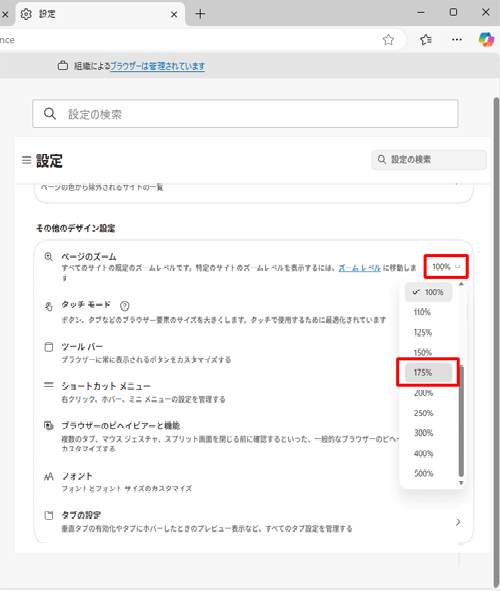This screenshot has height=591, width=500.
Task: Open the favorites list icon
Action: 426,40
